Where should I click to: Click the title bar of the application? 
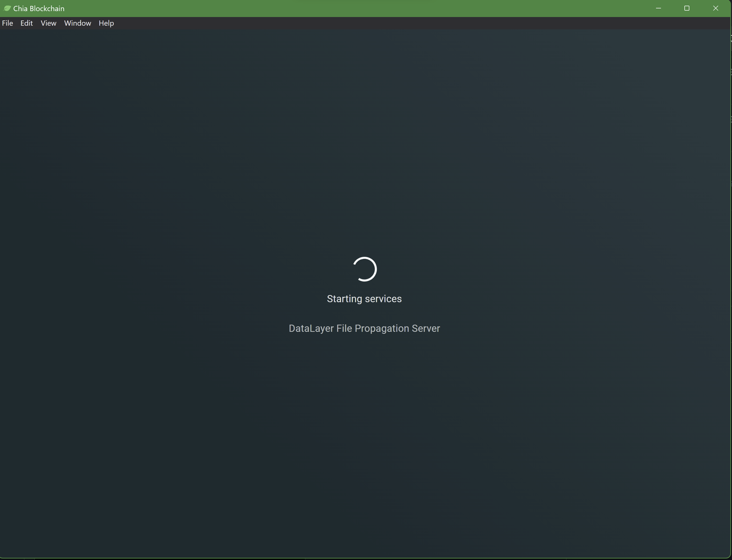pyautogui.click(x=333, y=8)
